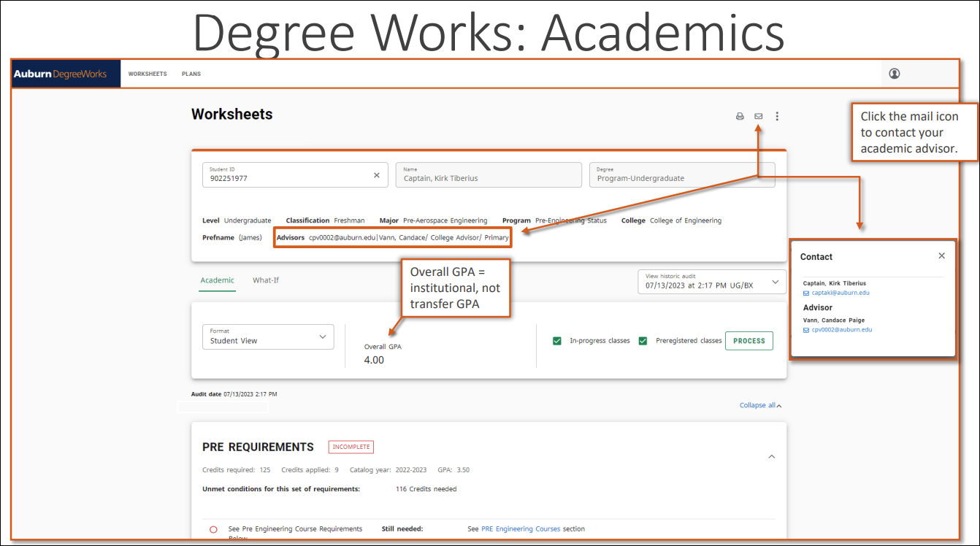Open the PLANS menu item
This screenshot has height=546, width=980.
pyautogui.click(x=191, y=74)
